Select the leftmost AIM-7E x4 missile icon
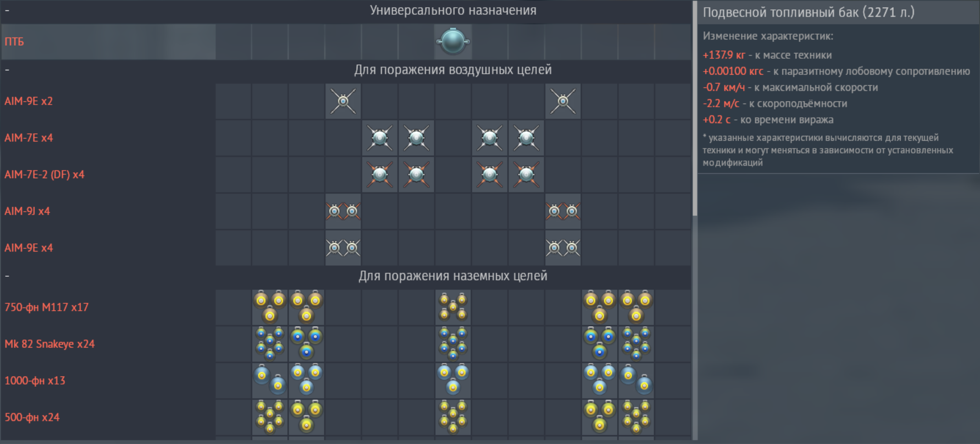Image resolution: width=980 pixels, height=444 pixels. (380, 138)
